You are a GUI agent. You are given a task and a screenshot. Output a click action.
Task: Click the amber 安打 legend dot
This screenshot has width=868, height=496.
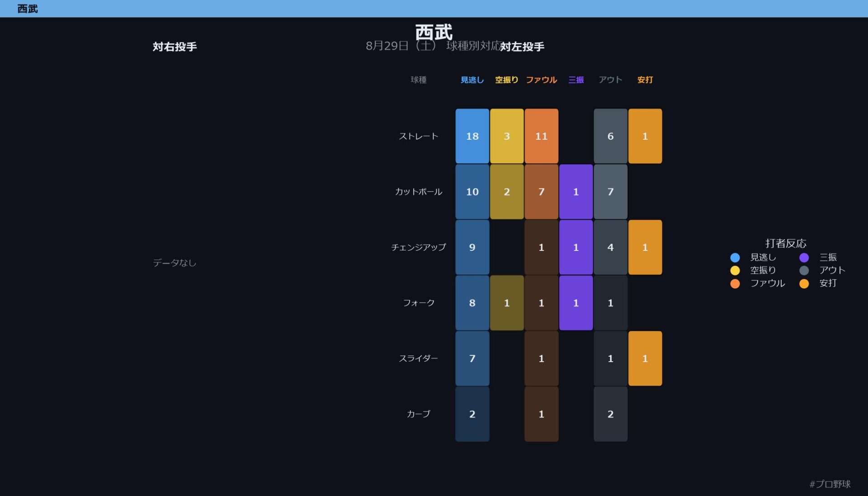pyautogui.click(x=804, y=283)
